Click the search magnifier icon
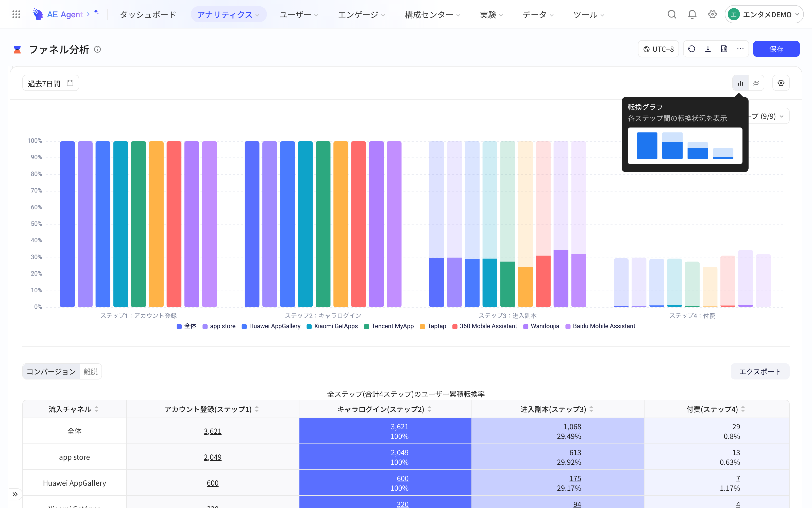812x508 pixels. tap(672, 14)
